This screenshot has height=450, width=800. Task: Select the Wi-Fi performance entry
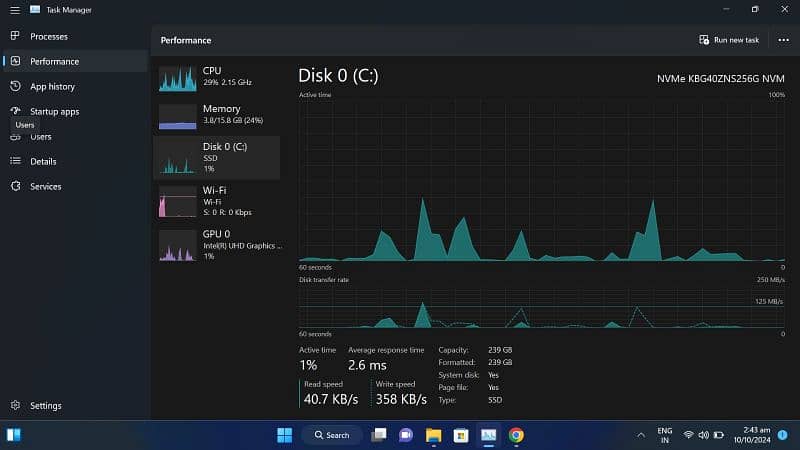coord(216,200)
